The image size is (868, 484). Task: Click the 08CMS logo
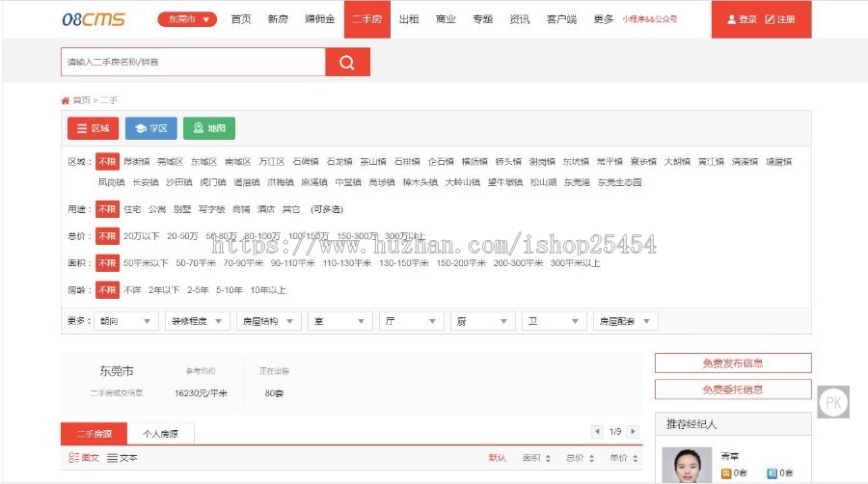pos(93,19)
